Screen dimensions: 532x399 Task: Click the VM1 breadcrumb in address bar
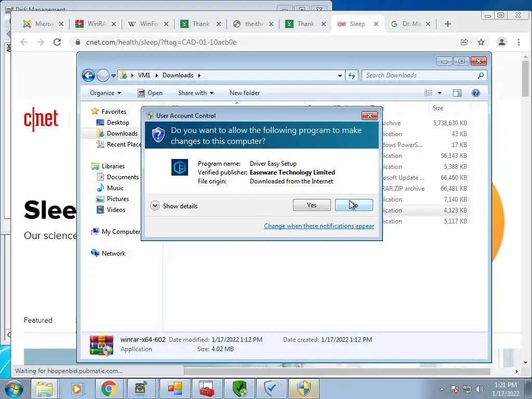point(144,75)
